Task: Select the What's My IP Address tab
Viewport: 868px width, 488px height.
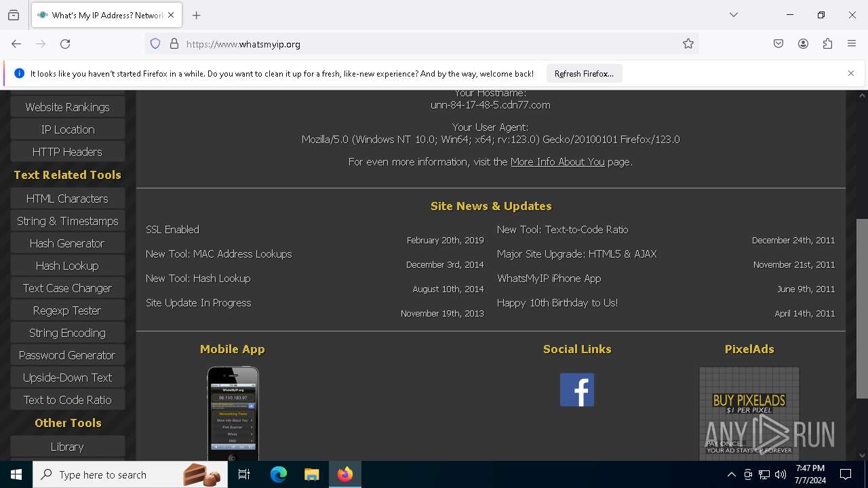Action: pyautogui.click(x=106, y=15)
